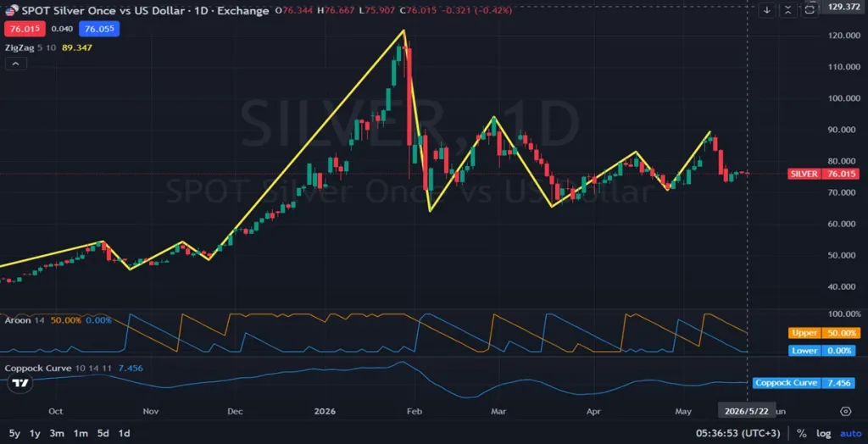Switch chart range to 1y
The image size is (868, 444).
35,433
